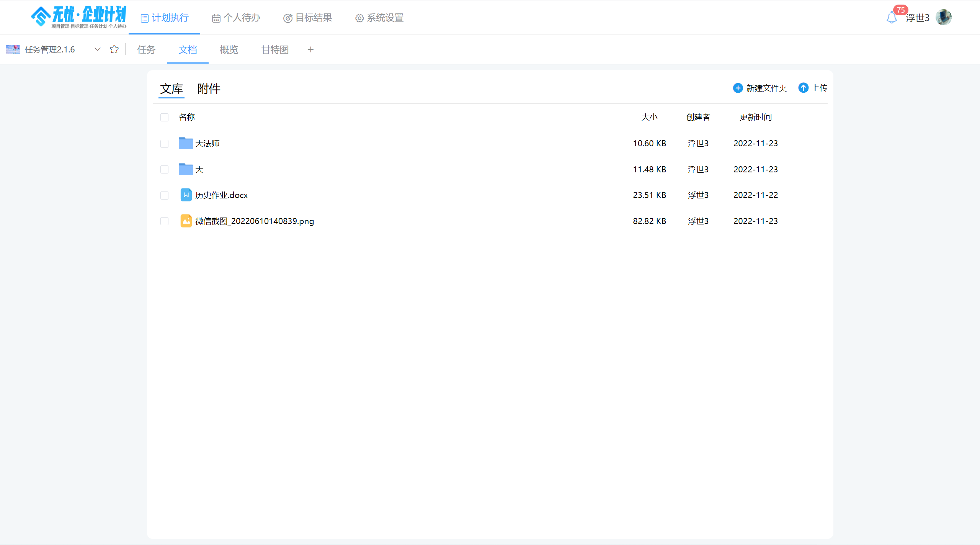Click the 大 folder icon
This screenshot has width=980, height=545.
pyautogui.click(x=186, y=169)
